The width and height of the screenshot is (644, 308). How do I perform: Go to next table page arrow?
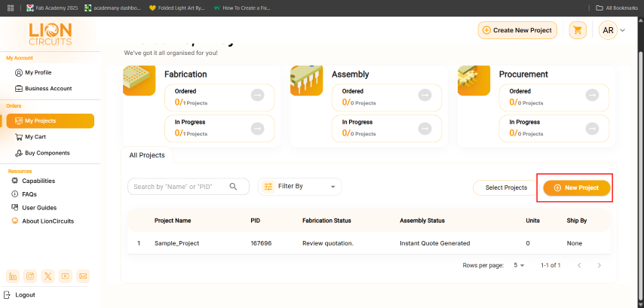(600, 265)
